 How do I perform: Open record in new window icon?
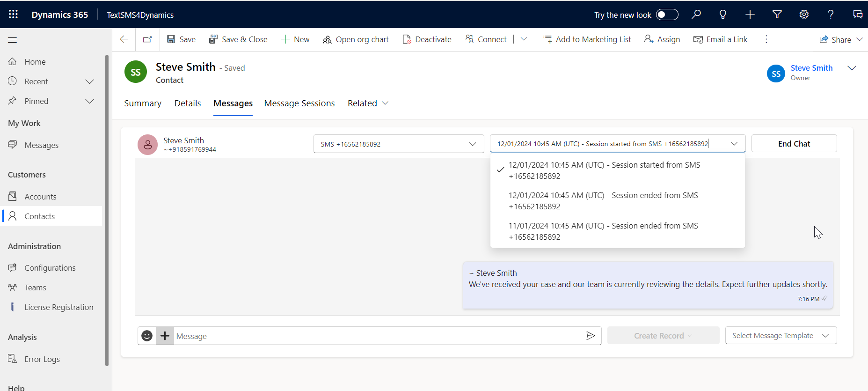tap(147, 39)
